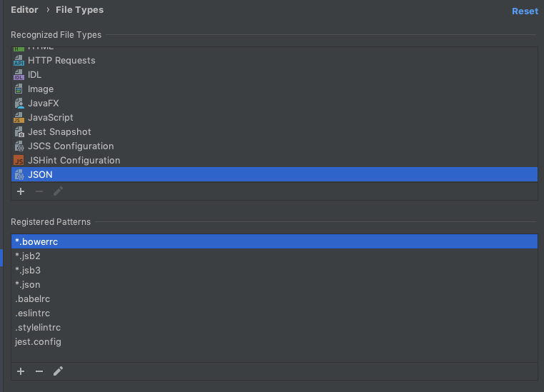Select JSCS Configuration file type

tap(274, 146)
